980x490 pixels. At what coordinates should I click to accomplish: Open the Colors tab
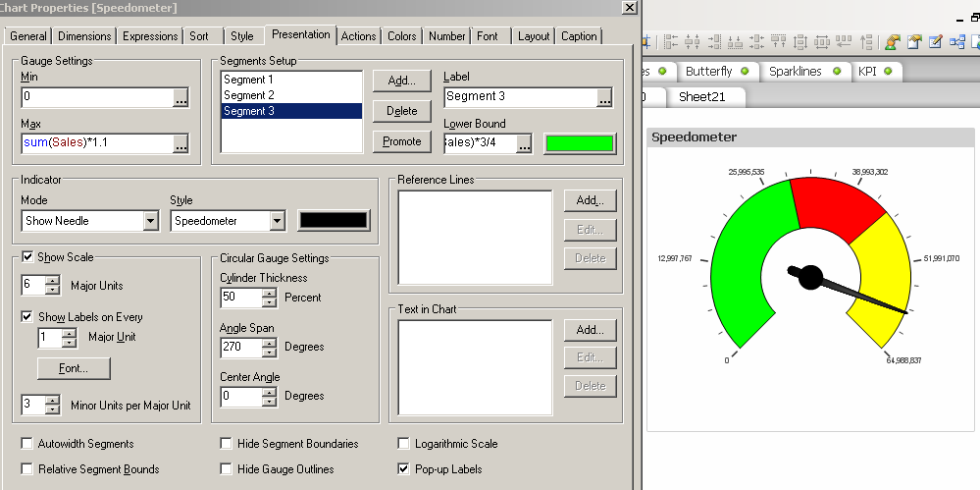(401, 36)
